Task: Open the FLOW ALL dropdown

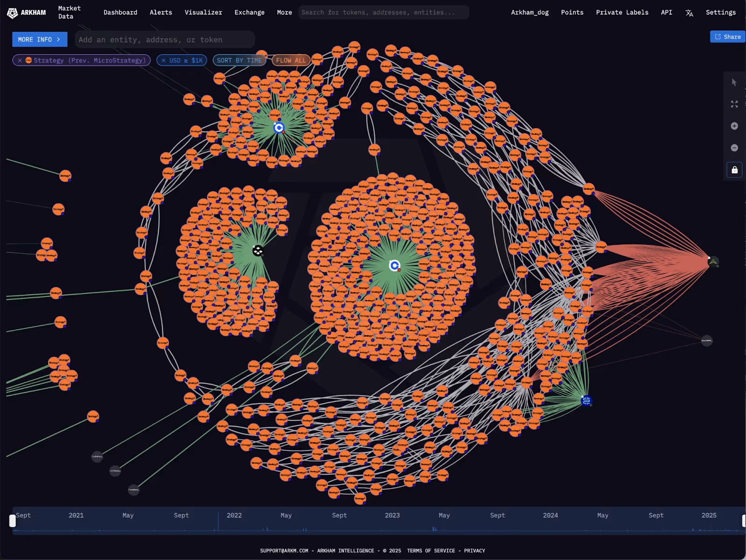Action: [290, 60]
